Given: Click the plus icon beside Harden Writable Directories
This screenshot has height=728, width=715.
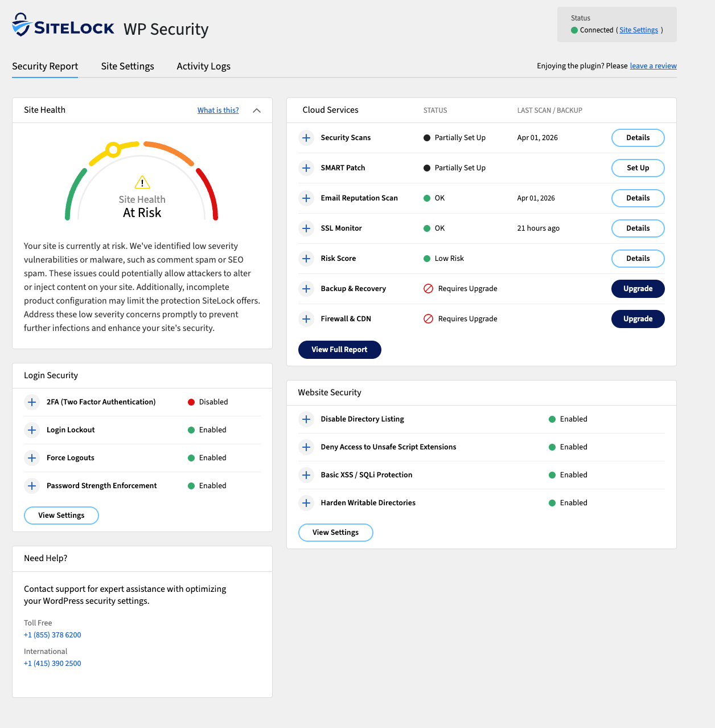Looking at the screenshot, I should [x=306, y=503].
